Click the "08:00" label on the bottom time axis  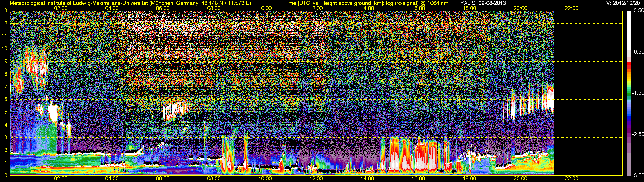[214, 179]
